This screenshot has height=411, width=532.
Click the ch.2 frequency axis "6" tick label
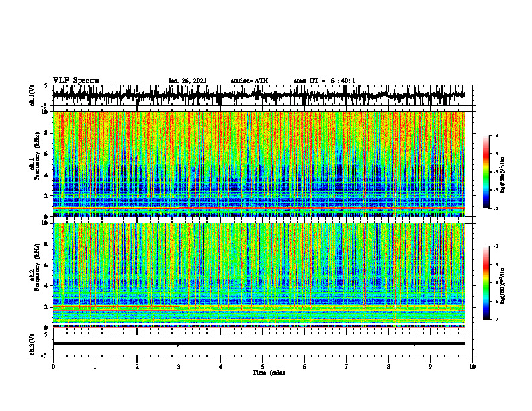[x=47, y=265]
